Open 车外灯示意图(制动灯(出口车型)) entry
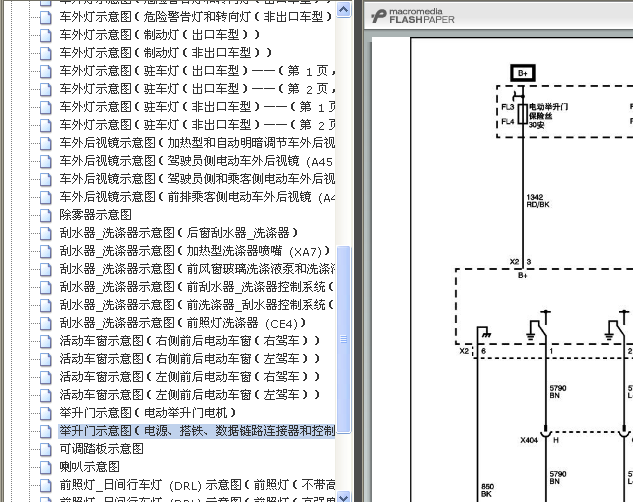Image resolution: width=633 pixels, height=502 pixels. (159, 35)
